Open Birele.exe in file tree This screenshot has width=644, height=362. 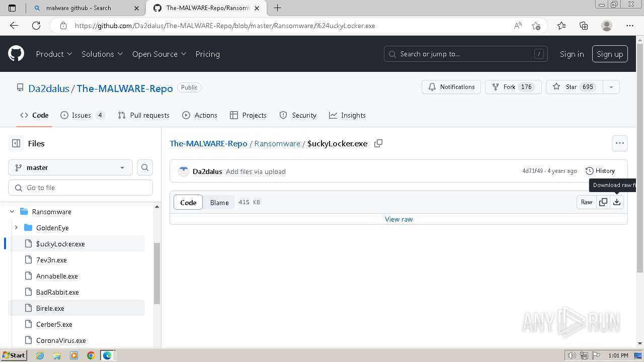pos(76,308)
